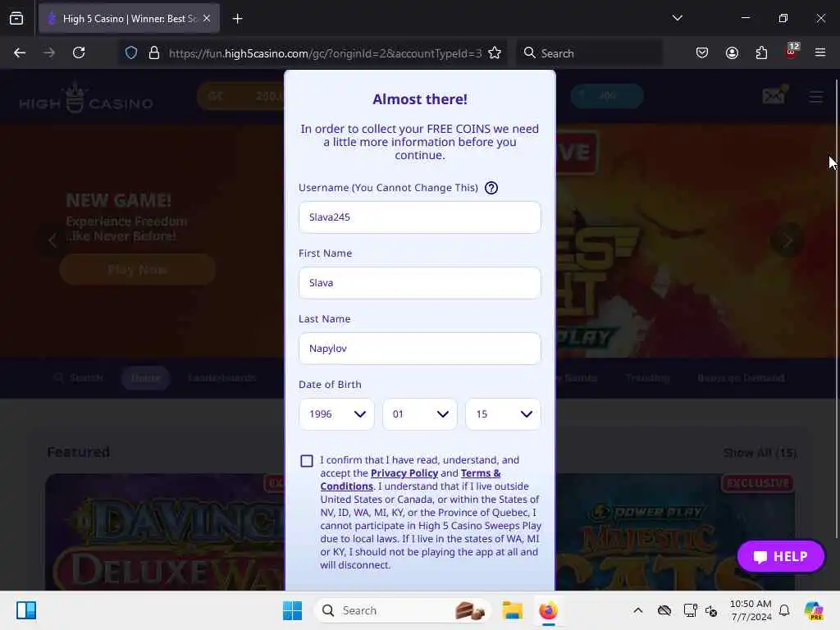Click the Last Name field with Napylov

click(x=419, y=349)
